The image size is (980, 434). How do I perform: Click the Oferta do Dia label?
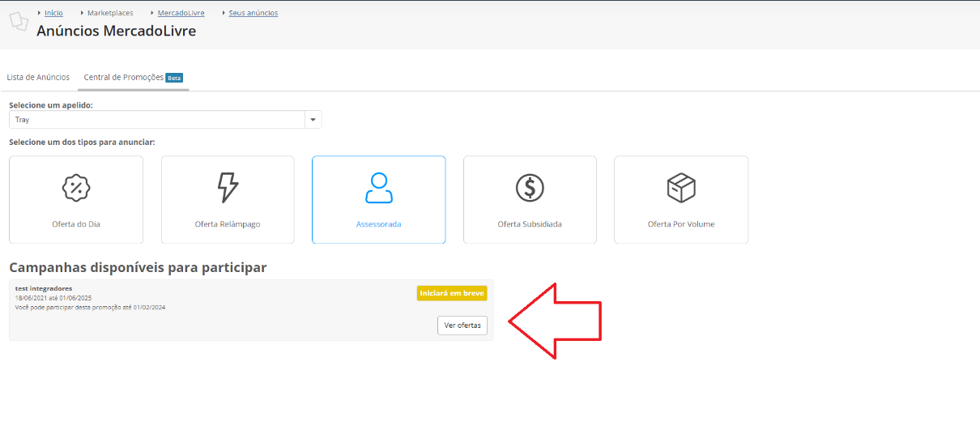pos(76,224)
